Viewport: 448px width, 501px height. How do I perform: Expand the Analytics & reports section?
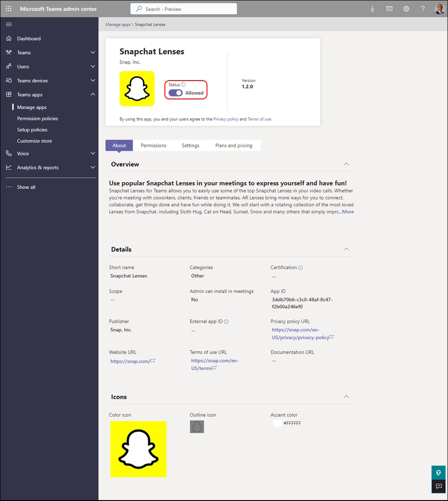(93, 167)
